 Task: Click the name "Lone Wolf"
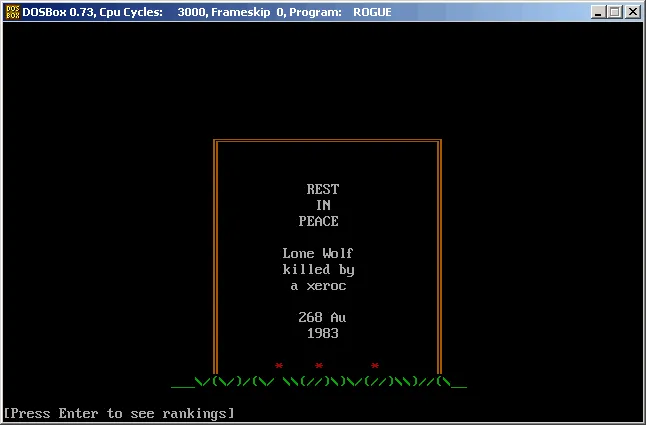pos(318,253)
